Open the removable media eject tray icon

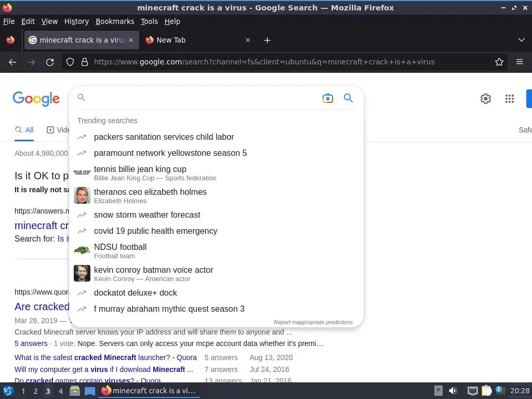tap(438, 391)
